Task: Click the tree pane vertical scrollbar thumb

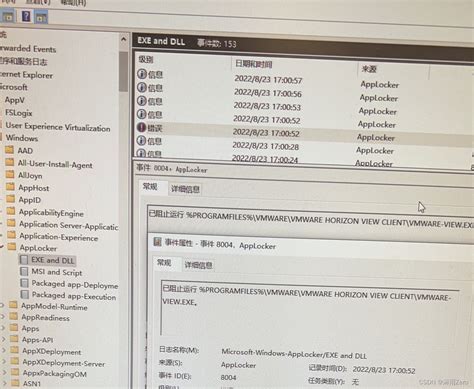Action: point(124,71)
